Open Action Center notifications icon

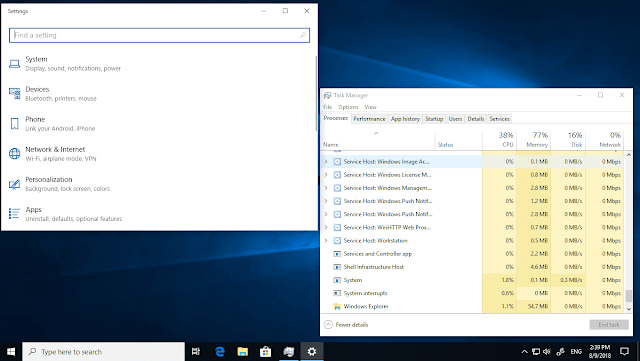point(624,352)
